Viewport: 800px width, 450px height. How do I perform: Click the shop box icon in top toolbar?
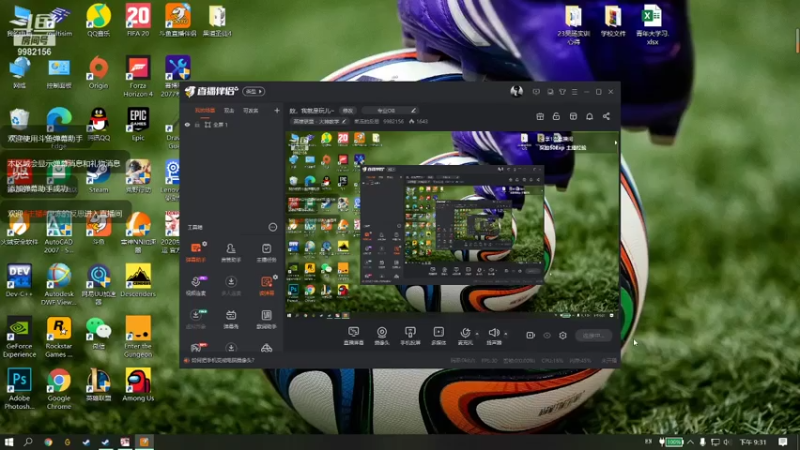point(573,116)
